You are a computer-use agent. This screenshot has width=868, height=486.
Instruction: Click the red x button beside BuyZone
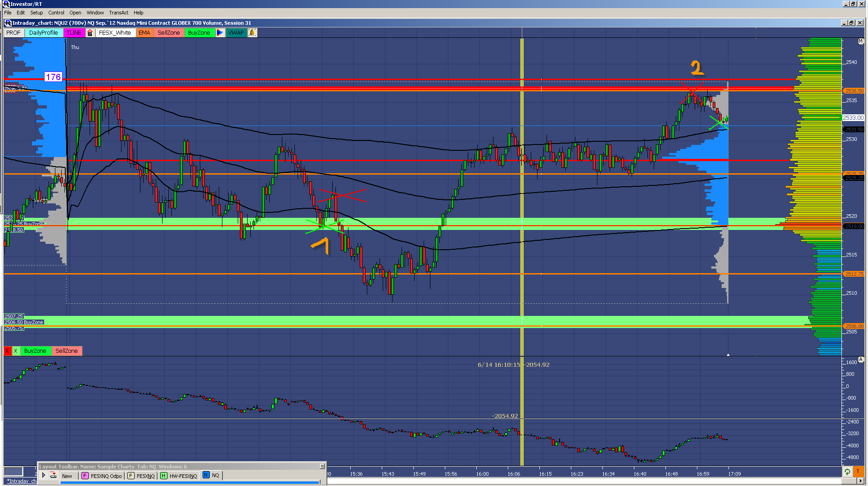coord(7,351)
